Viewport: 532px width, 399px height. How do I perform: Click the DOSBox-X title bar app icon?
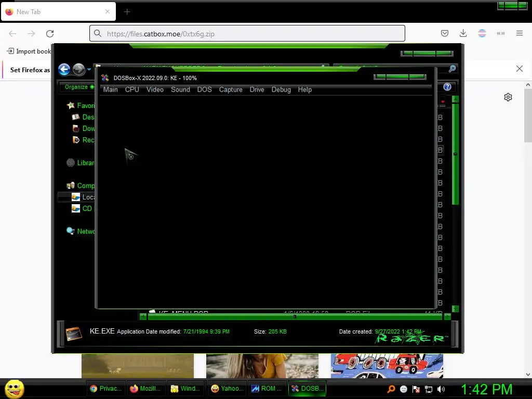pyautogui.click(x=105, y=78)
